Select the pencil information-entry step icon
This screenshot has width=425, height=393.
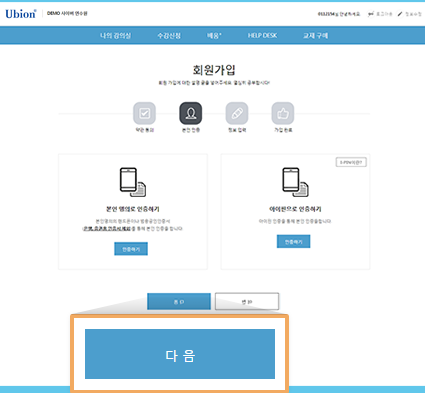pos(237,113)
